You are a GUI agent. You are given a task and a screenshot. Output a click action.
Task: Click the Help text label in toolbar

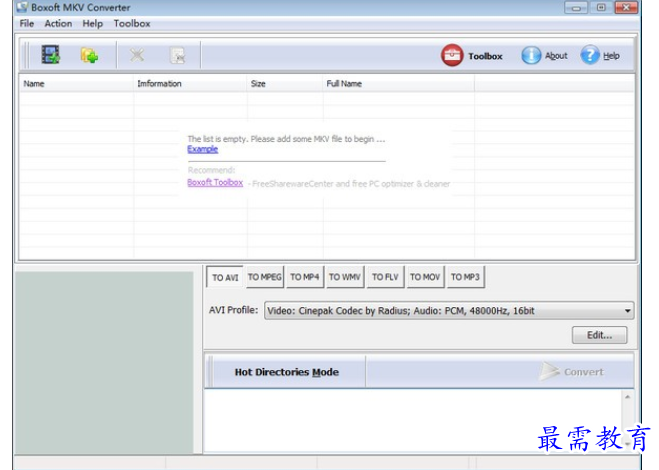[x=612, y=55]
